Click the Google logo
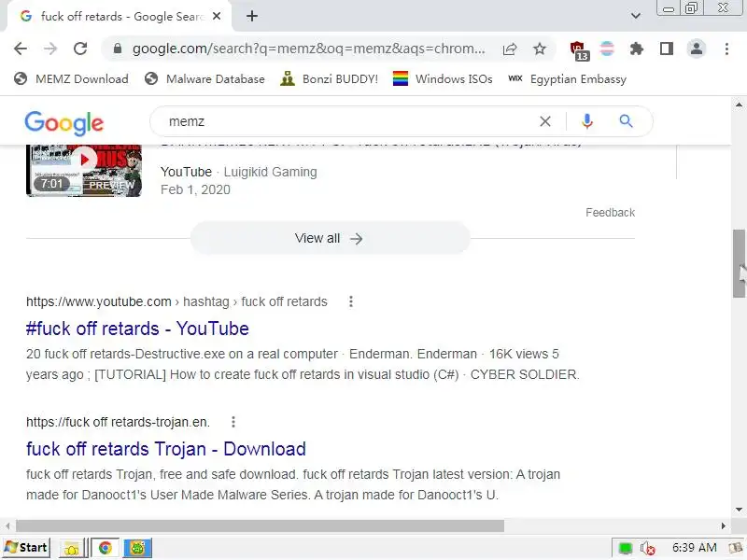This screenshot has width=747, height=560. click(63, 123)
